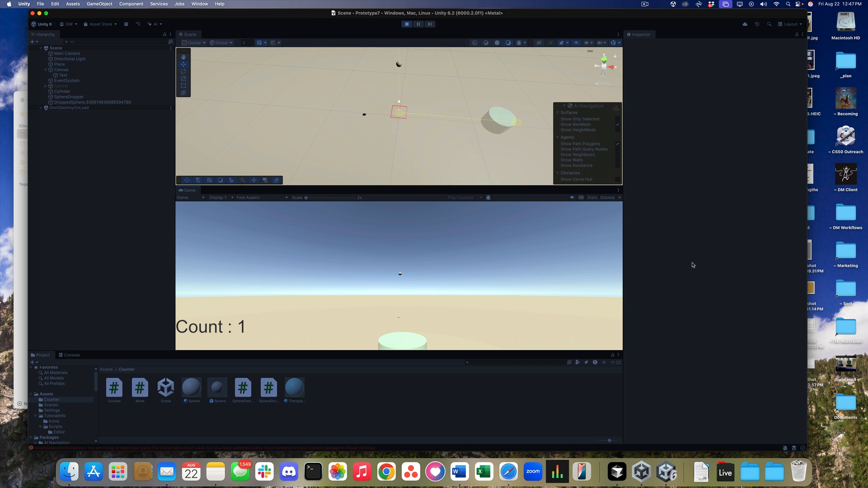Viewport: 868px width, 488px height.
Task: Open the Layout dropdown
Action: (x=790, y=24)
